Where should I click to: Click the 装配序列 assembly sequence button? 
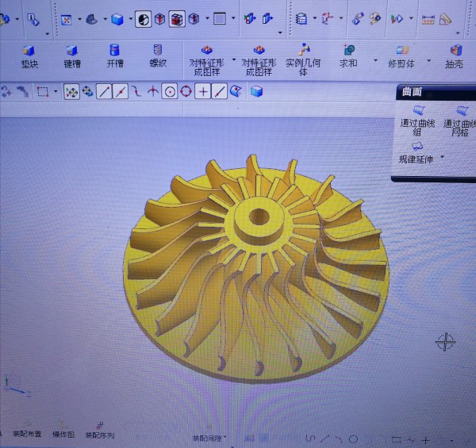click(100, 431)
